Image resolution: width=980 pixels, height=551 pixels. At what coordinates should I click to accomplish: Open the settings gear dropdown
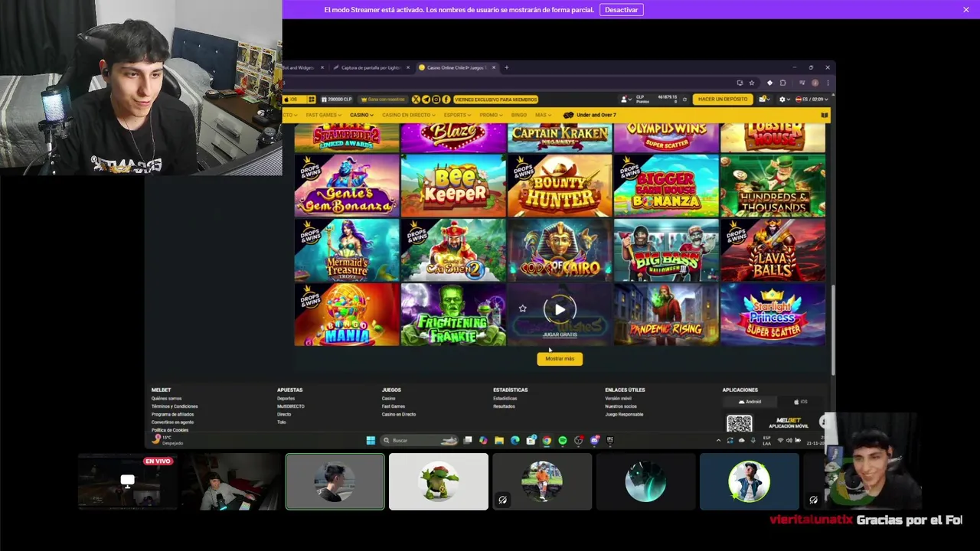(785, 99)
